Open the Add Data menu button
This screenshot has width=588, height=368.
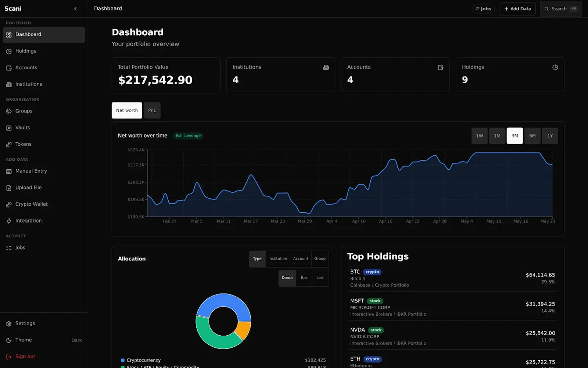[517, 9]
